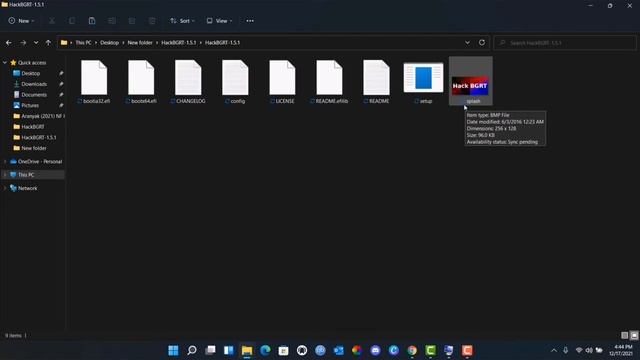The height and width of the screenshot is (360, 640).
Task: Open the New dropdown menu
Action: 21,21
